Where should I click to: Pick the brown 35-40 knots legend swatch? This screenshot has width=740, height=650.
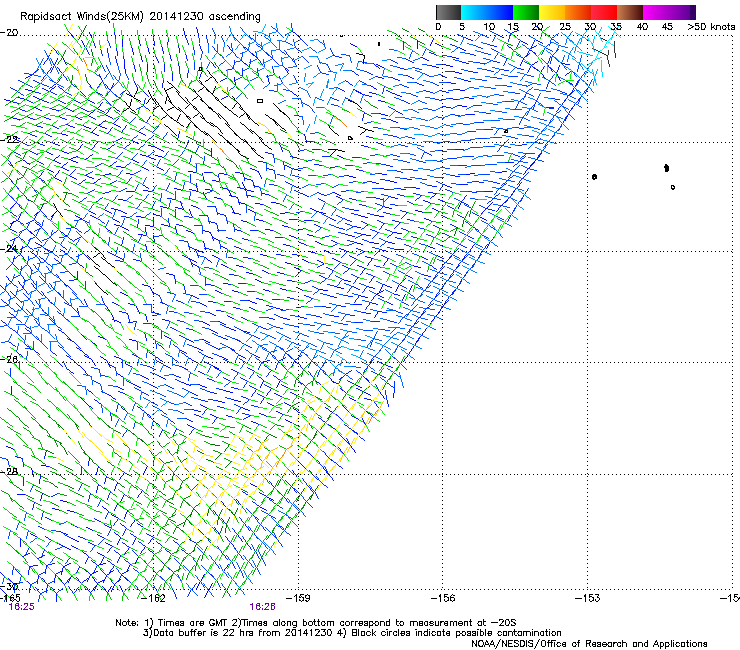[x=630, y=12]
